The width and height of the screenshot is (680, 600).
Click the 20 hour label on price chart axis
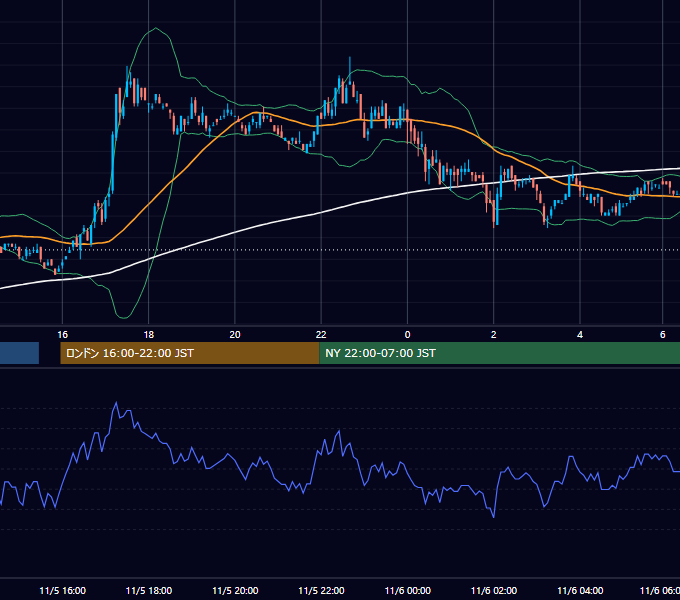(235, 335)
